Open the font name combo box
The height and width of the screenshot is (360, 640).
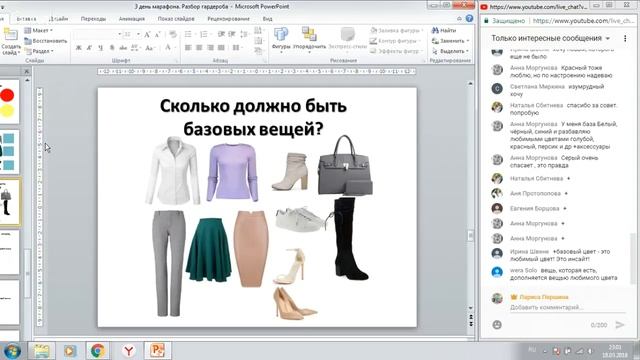click(98, 34)
